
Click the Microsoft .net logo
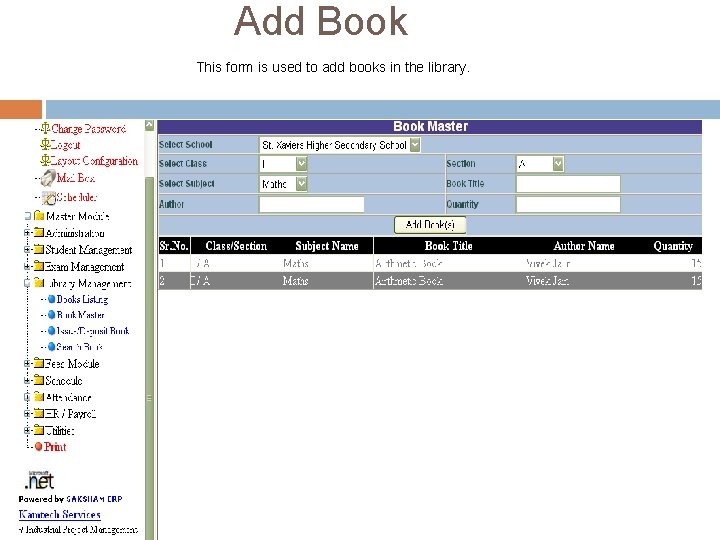tap(39, 480)
